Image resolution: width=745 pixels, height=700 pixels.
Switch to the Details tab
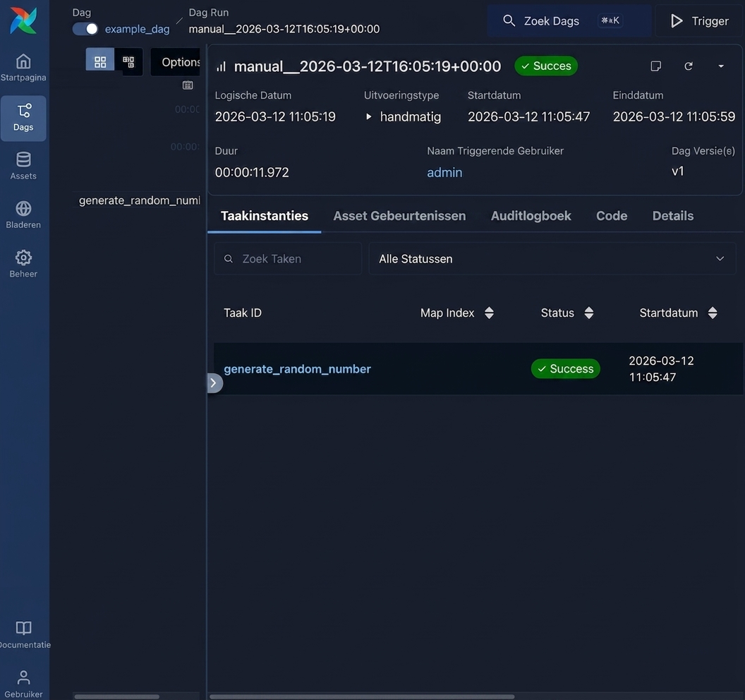click(673, 216)
